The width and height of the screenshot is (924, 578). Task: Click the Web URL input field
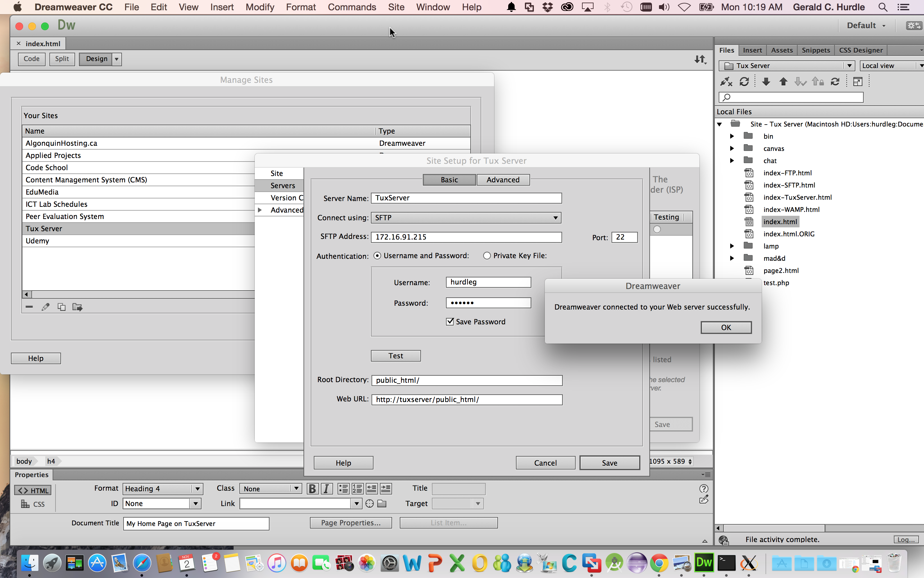tap(466, 399)
